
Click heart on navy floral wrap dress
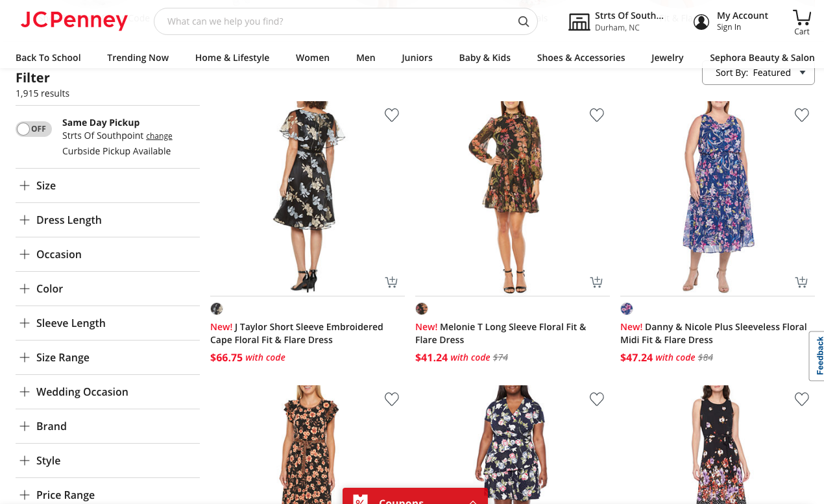(x=597, y=399)
